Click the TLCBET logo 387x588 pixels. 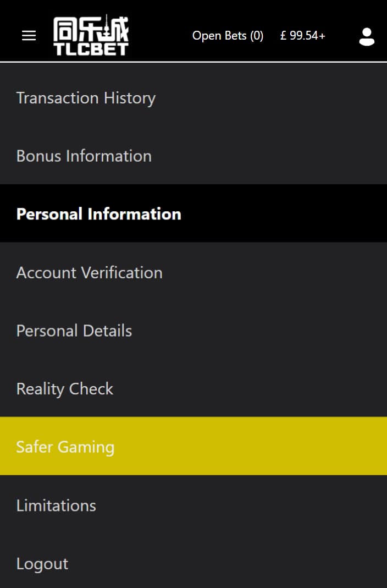(x=91, y=35)
